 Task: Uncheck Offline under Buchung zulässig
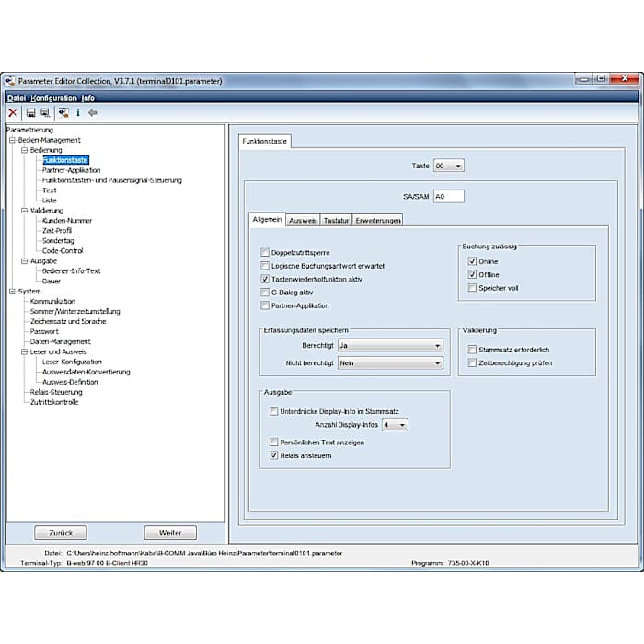tap(472, 274)
